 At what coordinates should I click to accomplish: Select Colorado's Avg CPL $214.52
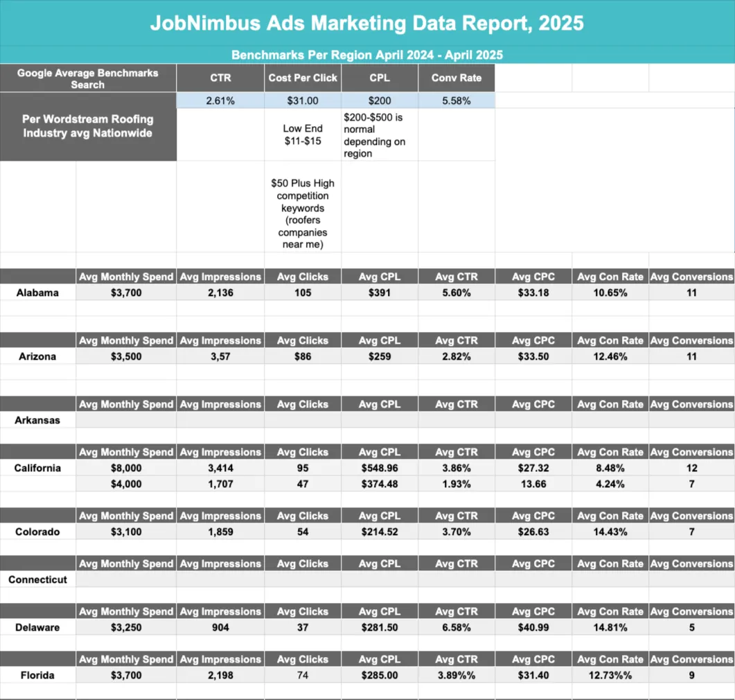click(x=380, y=532)
